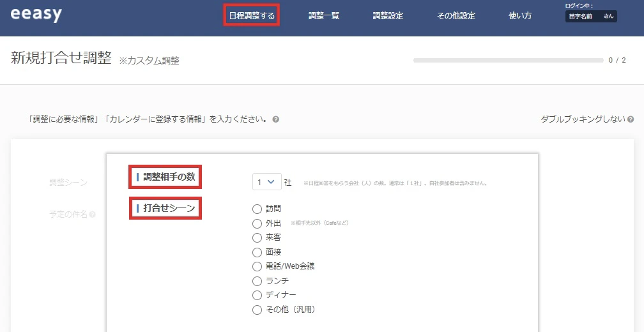Select the 外出 radio option

[x=257, y=223]
